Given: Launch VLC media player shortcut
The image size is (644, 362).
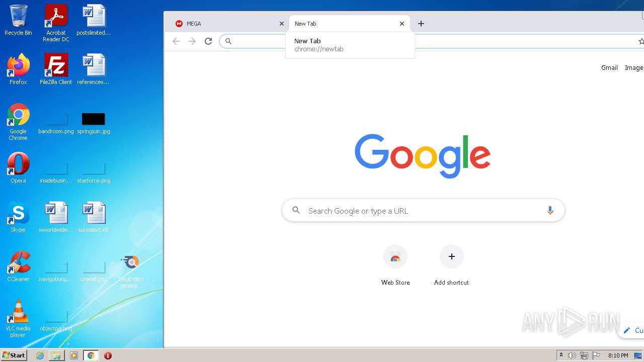Looking at the screenshot, I should (18, 319).
